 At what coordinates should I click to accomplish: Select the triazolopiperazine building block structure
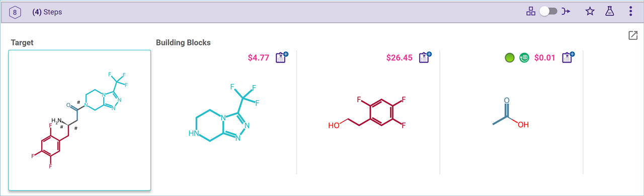coord(224,113)
